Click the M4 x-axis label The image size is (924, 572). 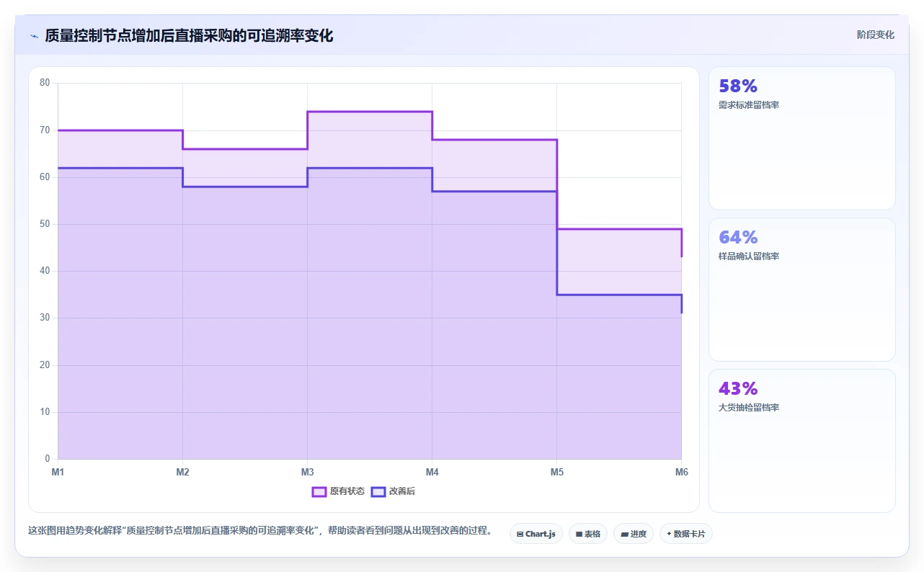(432, 472)
